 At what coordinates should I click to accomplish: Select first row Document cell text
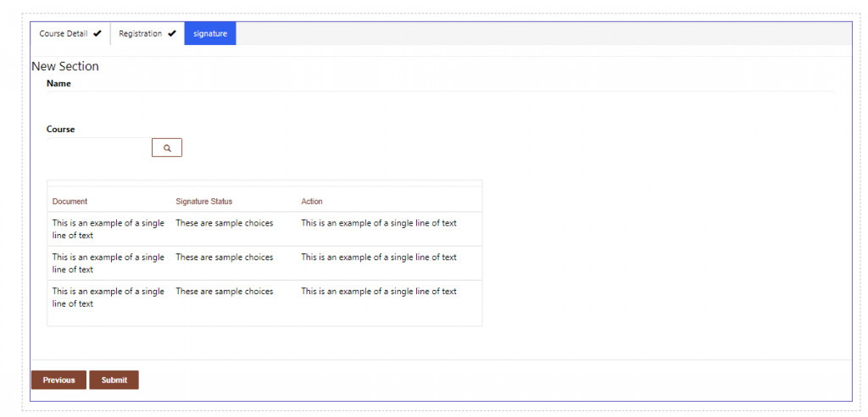tap(108, 230)
